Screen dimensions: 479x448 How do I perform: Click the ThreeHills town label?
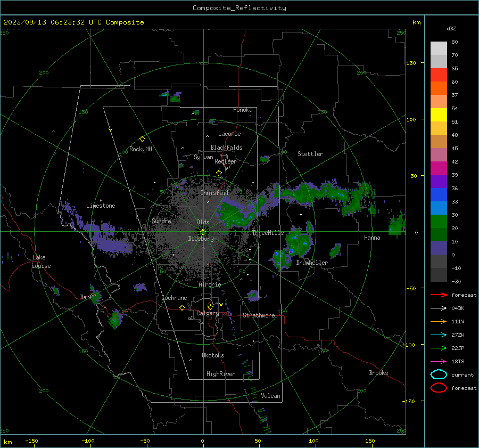coord(268,233)
